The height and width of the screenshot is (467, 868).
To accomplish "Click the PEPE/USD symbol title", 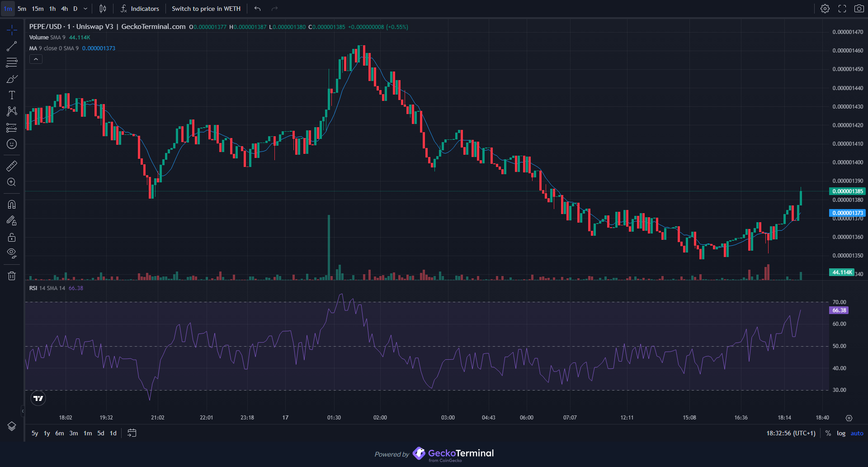I will pyautogui.click(x=108, y=27).
